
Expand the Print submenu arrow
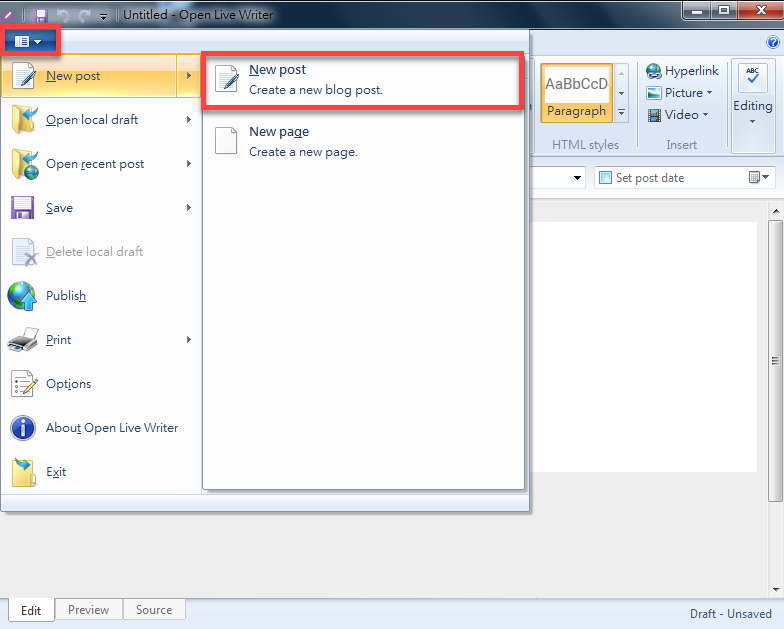[x=188, y=340]
